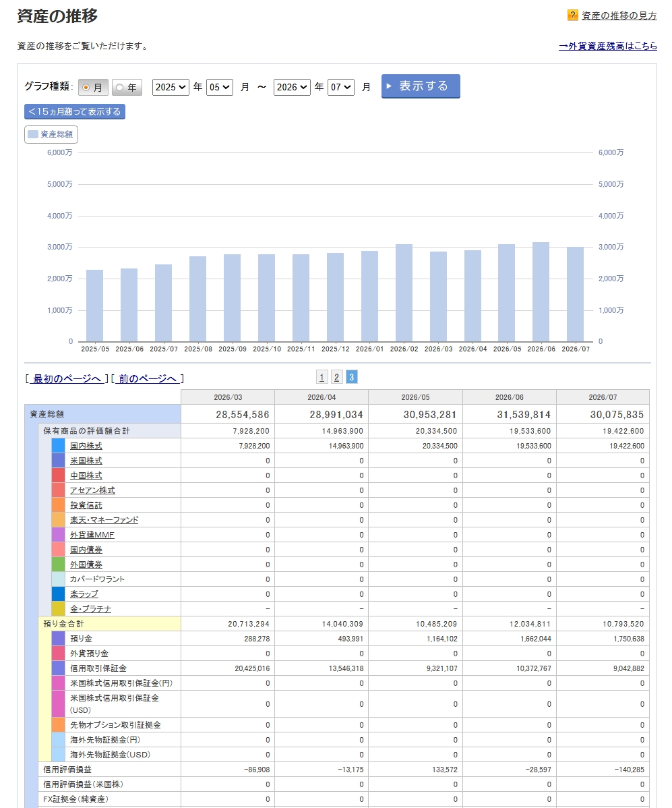Open the 投資信託 link
The image size is (672, 808).
(x=86, y=506)
